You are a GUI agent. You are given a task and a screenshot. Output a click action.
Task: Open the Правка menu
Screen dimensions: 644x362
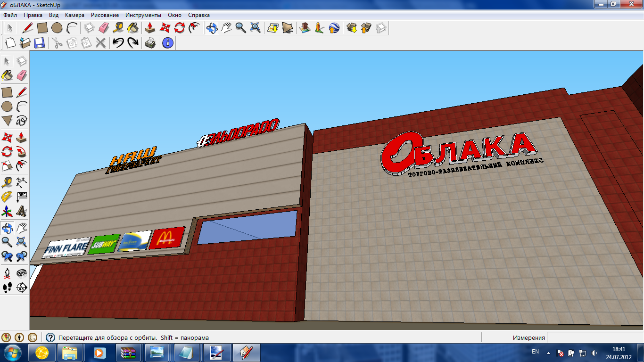pyautogui.click(x=33, y=15)
